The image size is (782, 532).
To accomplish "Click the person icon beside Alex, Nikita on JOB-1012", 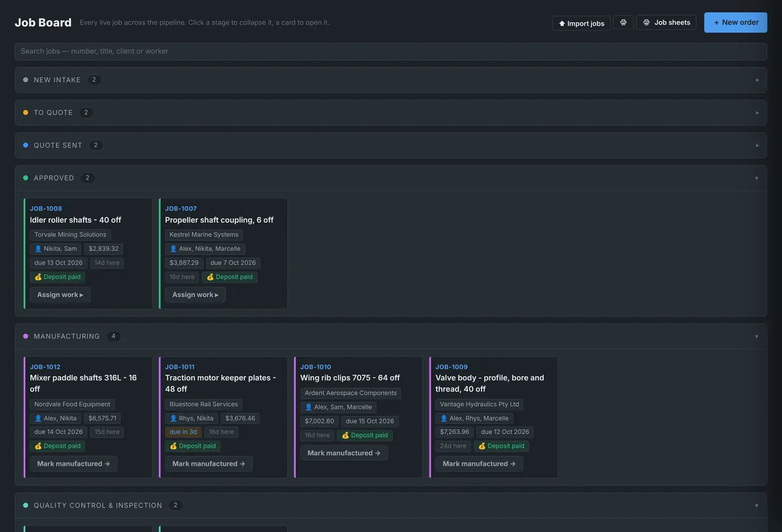I will [x=38, y=418].
